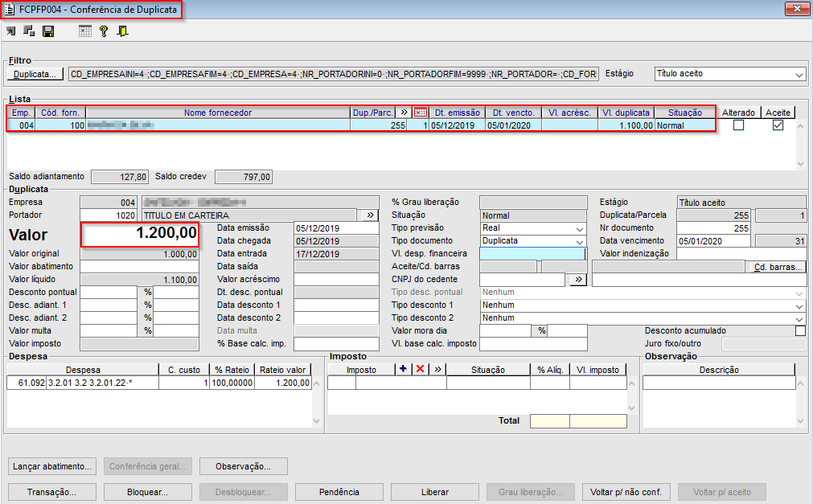Click the red X icon in Imposto header
813x504 pixels.
click(421, 369)
